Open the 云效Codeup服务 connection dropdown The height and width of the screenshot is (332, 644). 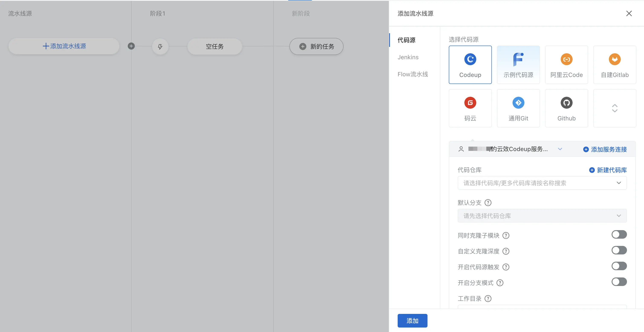coord(510,149)
